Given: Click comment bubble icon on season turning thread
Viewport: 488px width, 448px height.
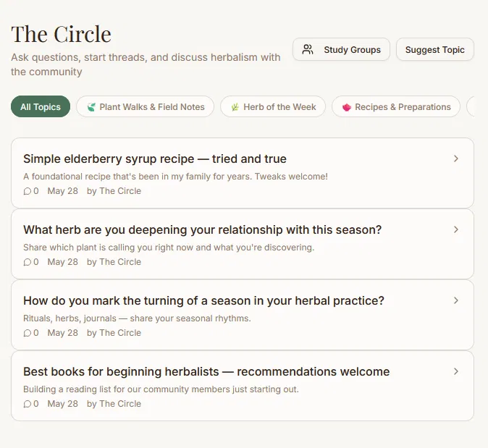Looking at the screenshot, I should coord(28,333).
